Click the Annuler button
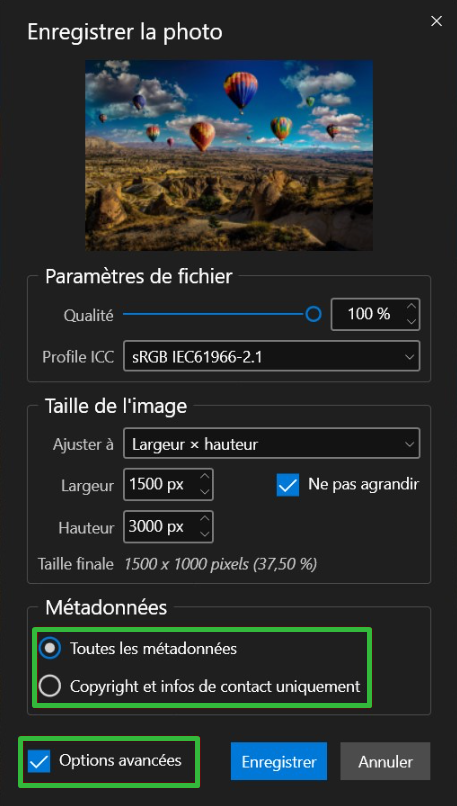Viewport: 457px width, 806px height. (x=385, y=761)
